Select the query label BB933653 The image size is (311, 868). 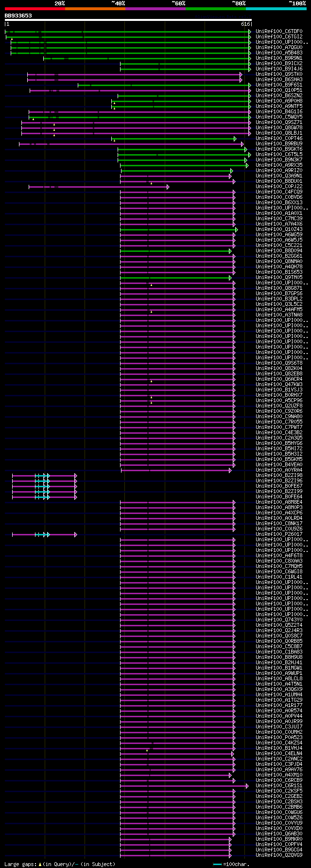18,16
